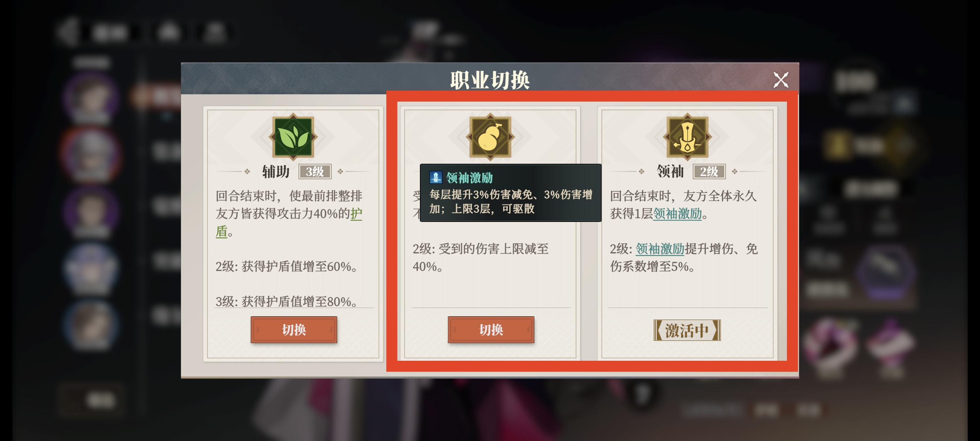Click 切换 button under gourd class
Viewport: 980px width, 441px height.
click(x=491, y=330)
